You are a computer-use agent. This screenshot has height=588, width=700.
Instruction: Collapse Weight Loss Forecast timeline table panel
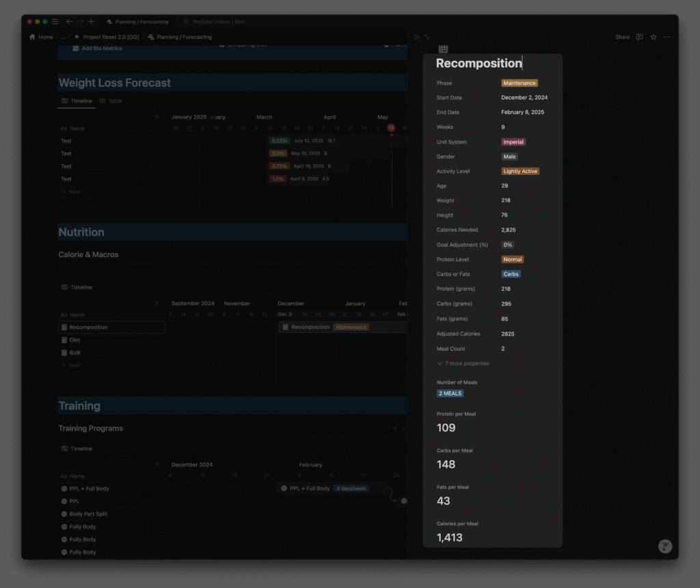[x=157, y=117]
